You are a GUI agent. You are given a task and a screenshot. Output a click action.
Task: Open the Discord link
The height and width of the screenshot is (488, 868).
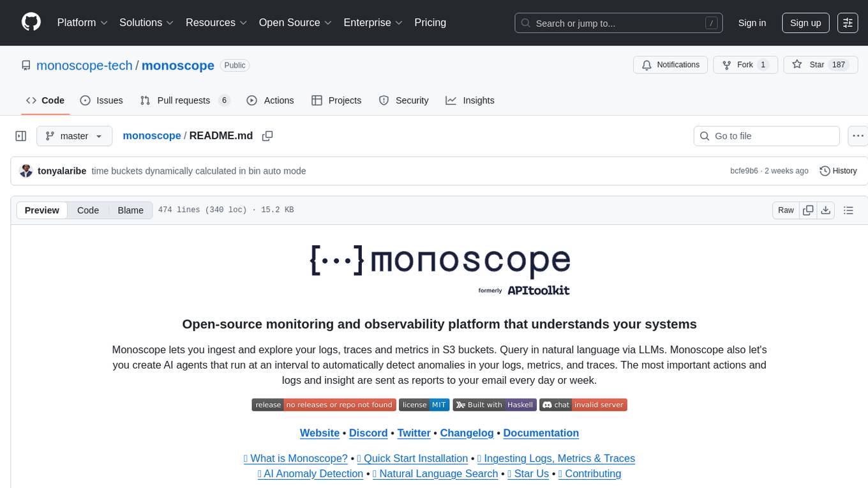click(368, 432)
